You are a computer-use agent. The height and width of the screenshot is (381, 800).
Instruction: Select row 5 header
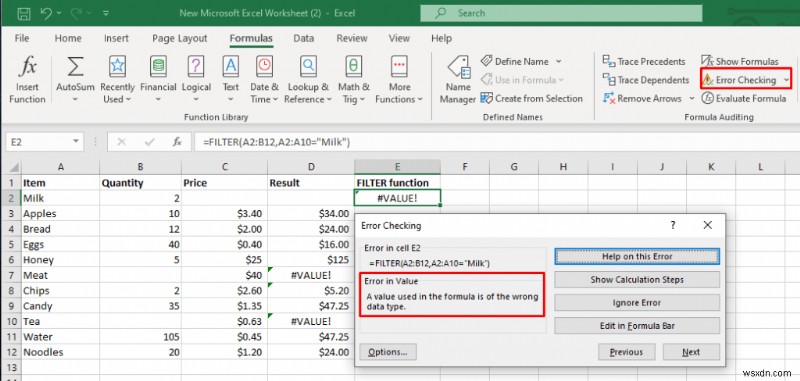11,244
